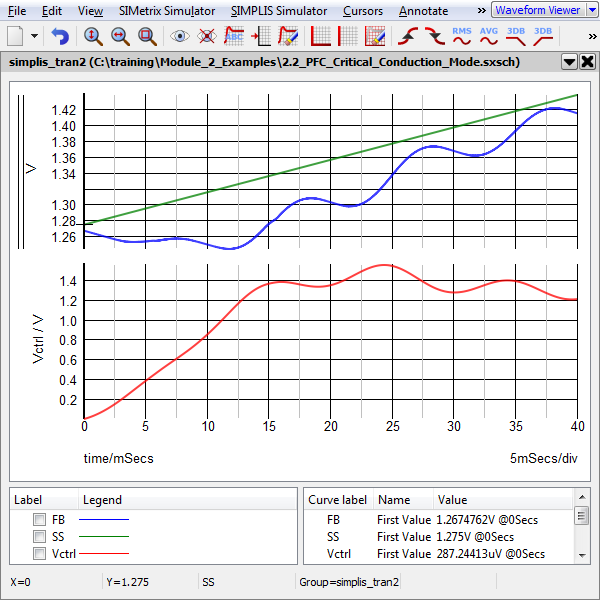Image resolution: width=600 pixels, height=600 pixels.
Task: Tick the FB curve checkbox
Action: click(x=39, y=520)
